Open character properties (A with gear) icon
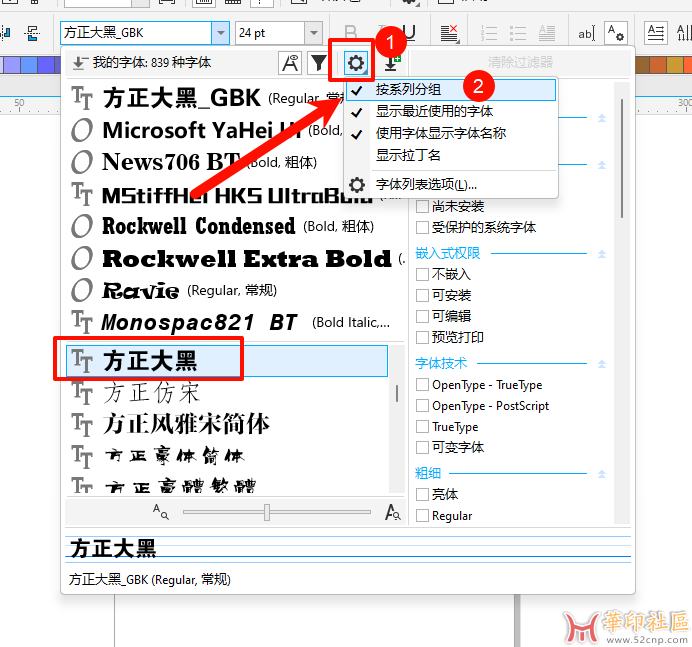Image resolution: width=692 pixels, height=647 pixels. coord(616,33)
